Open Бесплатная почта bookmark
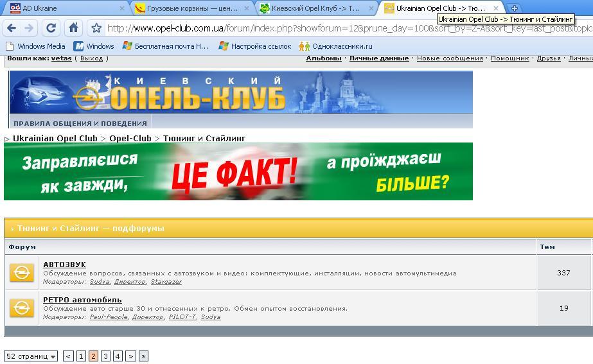Screen dimensions: 593x364 click(x=165, y=46)
